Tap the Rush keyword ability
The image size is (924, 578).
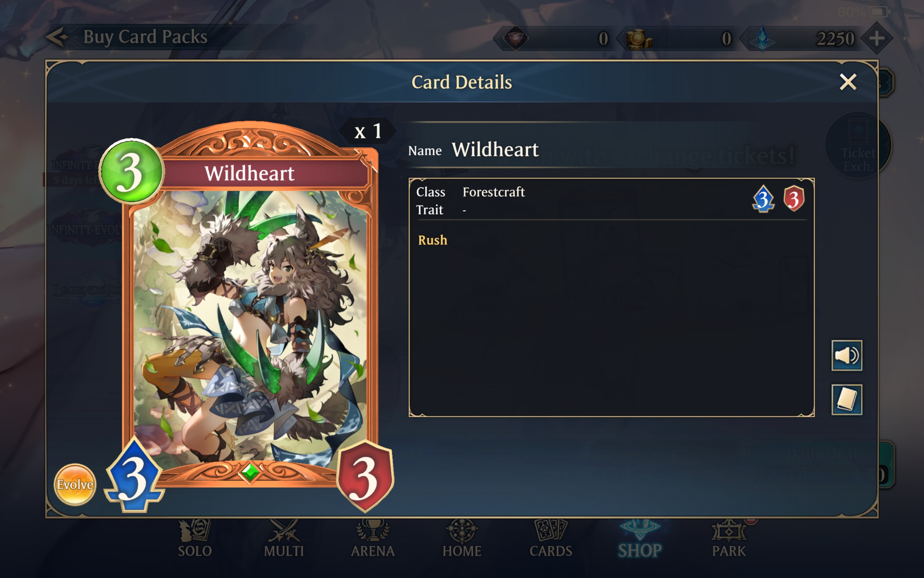point(432,240)
